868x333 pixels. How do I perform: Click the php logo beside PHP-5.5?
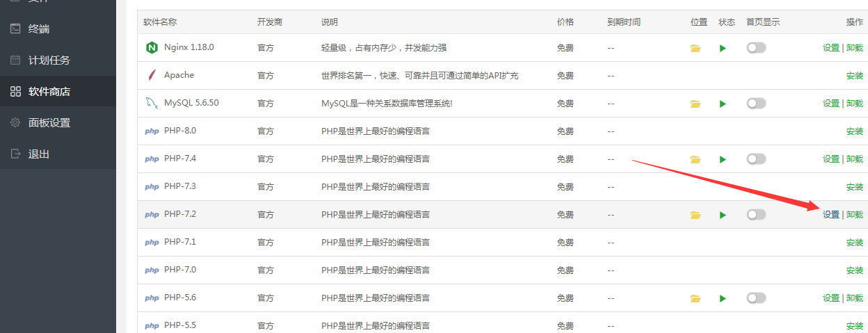click(x=152, y=326)
